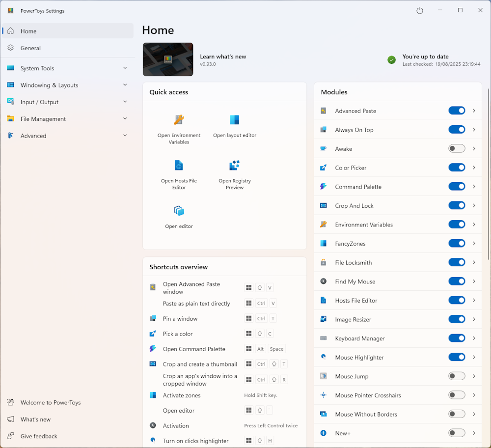Enable the Mouse Jump toggle
The height and width of the screenshot is (448, 491).
coord(457,376)
